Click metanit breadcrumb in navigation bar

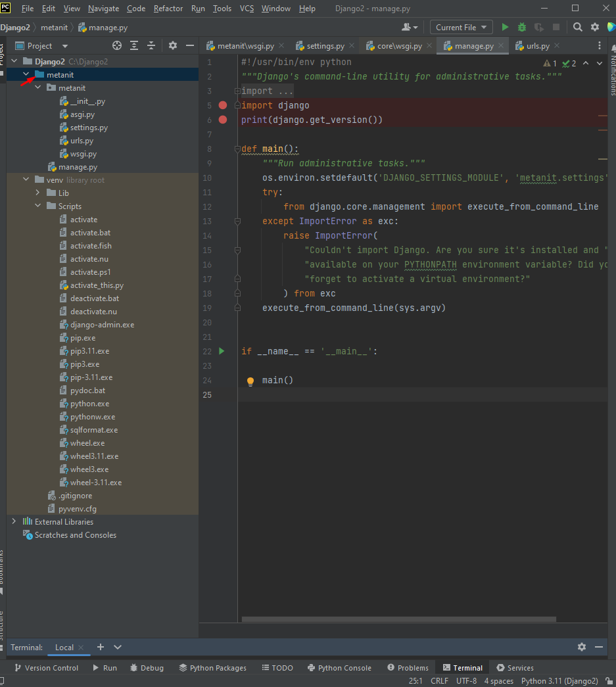[x=55, y=27]
